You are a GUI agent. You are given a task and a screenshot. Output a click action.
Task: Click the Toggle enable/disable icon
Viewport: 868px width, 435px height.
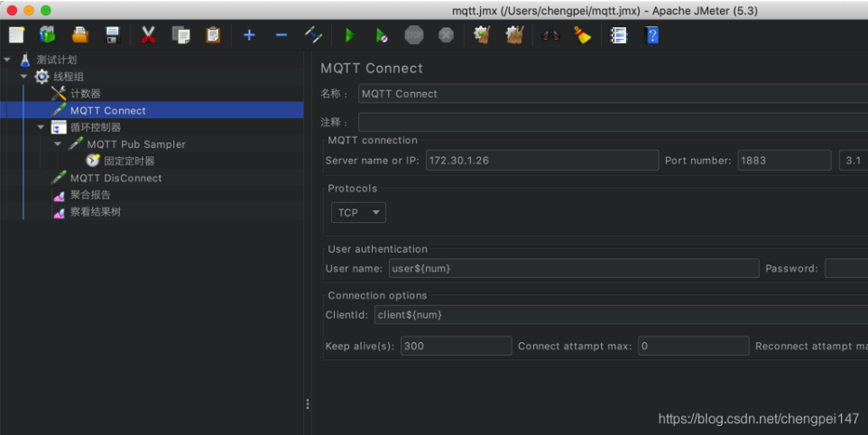pyautogui.click(x=313, y=35)
